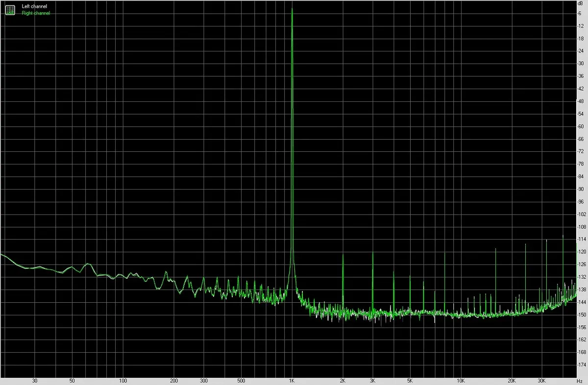Screen dimensions: 588x385
Task: Click the "2K" frequency axis label
Action: point(343,381)
